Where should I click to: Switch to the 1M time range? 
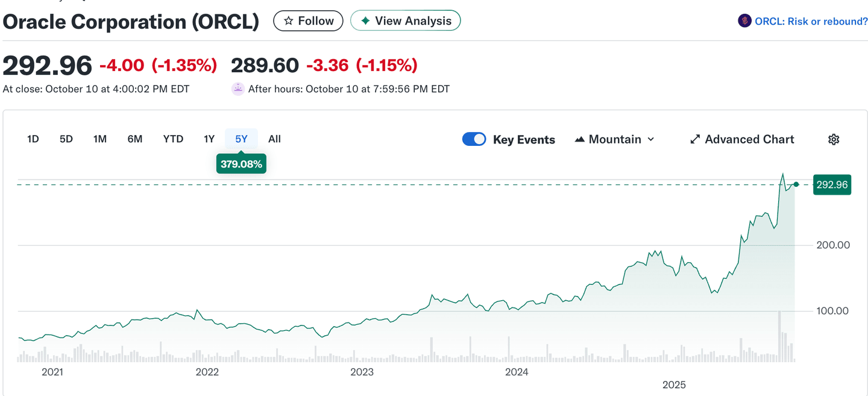click(x=100, y=139)
